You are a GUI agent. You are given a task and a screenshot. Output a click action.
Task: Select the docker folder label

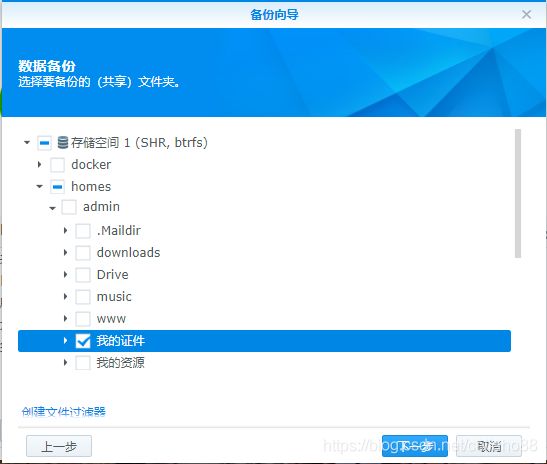pos(91,165)
